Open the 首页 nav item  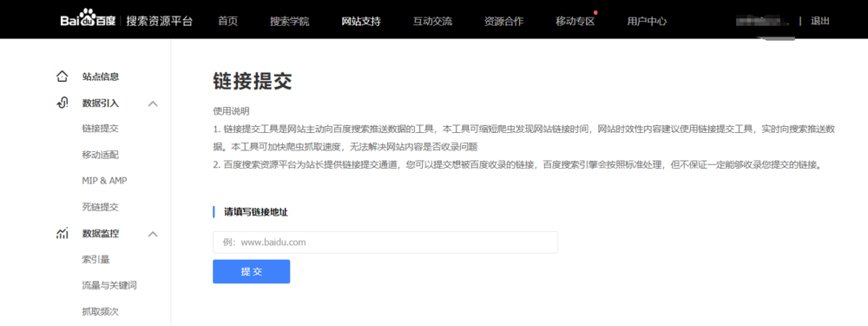(x=227, y=22)
